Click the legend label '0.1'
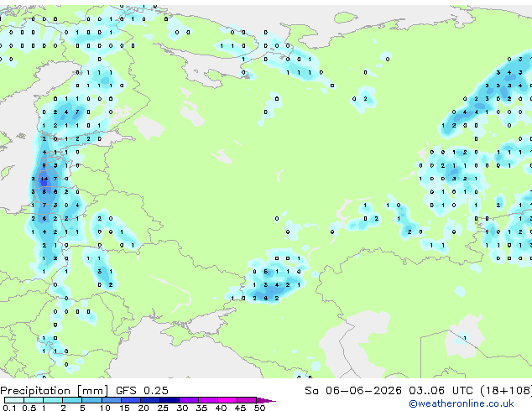 (x=9, y=408)
